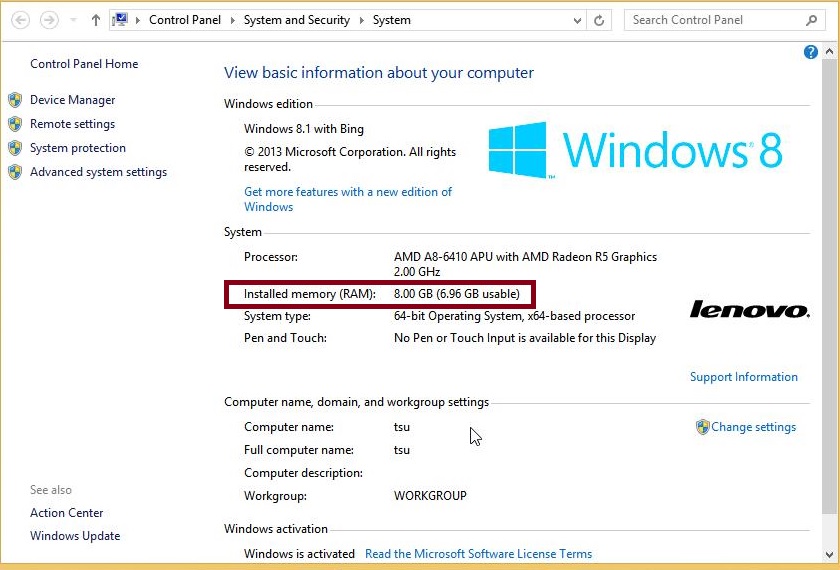Click scrollbar down arrow
Screen dimensions: 840x570
tap(829, 555)
